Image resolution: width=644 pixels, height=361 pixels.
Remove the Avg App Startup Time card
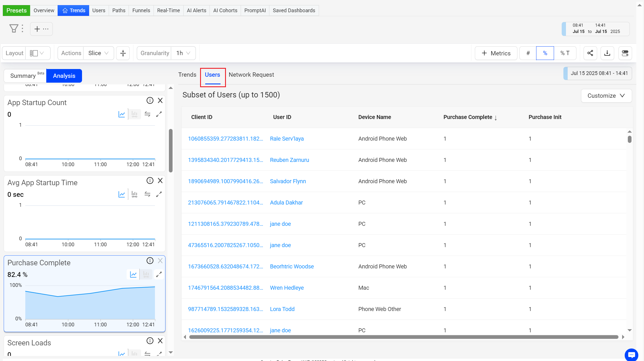pos(160,181)
